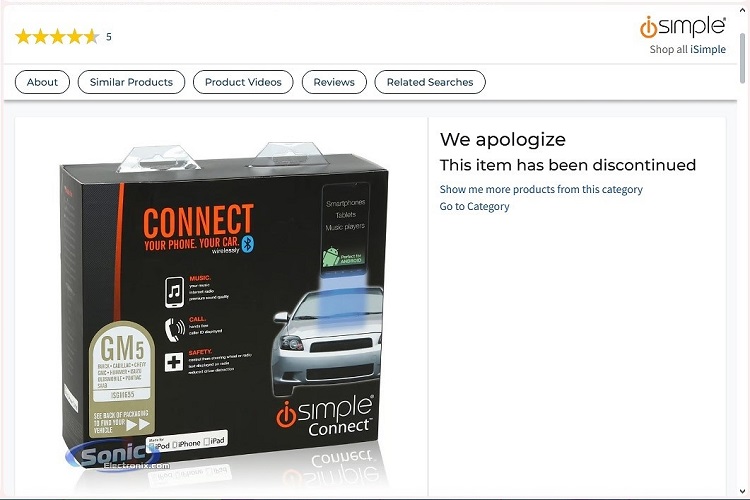
Task: Open the Go to Category link
Action: [474, 207]
